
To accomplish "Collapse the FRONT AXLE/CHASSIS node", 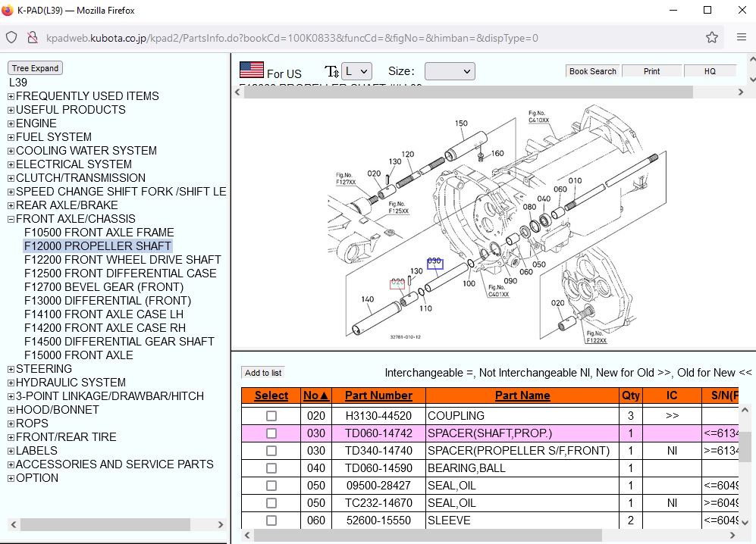I will (x=11, y=219).
